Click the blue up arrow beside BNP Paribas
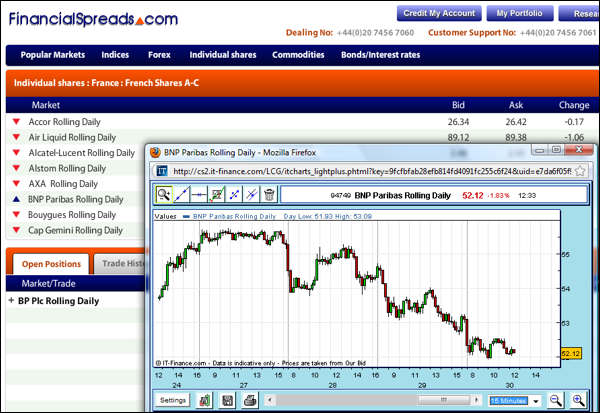This screenshot has height=413, width=600. [x=16, y=199]
